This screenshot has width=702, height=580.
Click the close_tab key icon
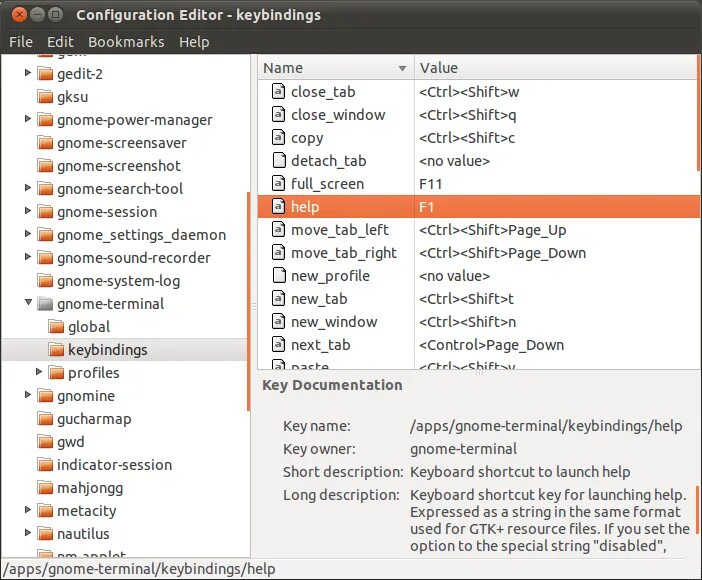(278, 91)
